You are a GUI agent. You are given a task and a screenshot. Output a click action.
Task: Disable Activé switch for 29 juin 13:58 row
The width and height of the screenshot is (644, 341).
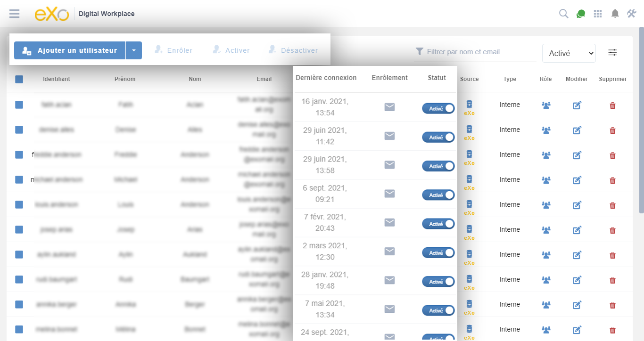click(438, 166)
